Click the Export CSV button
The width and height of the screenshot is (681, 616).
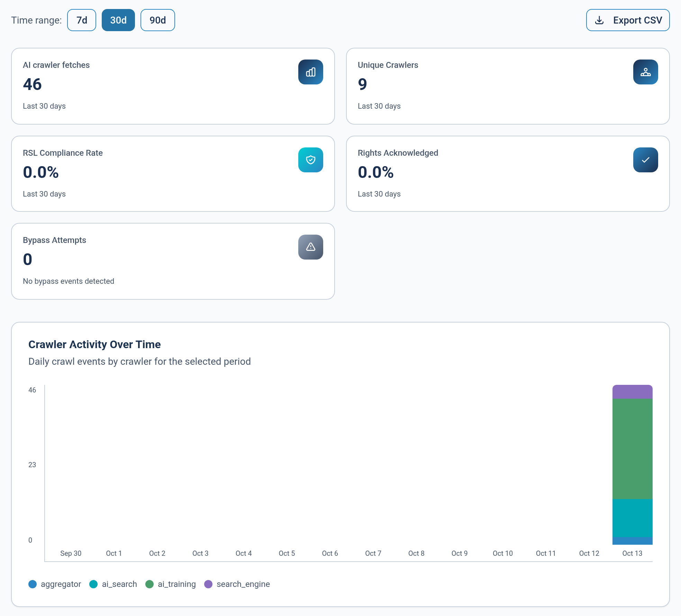point(628,20)
